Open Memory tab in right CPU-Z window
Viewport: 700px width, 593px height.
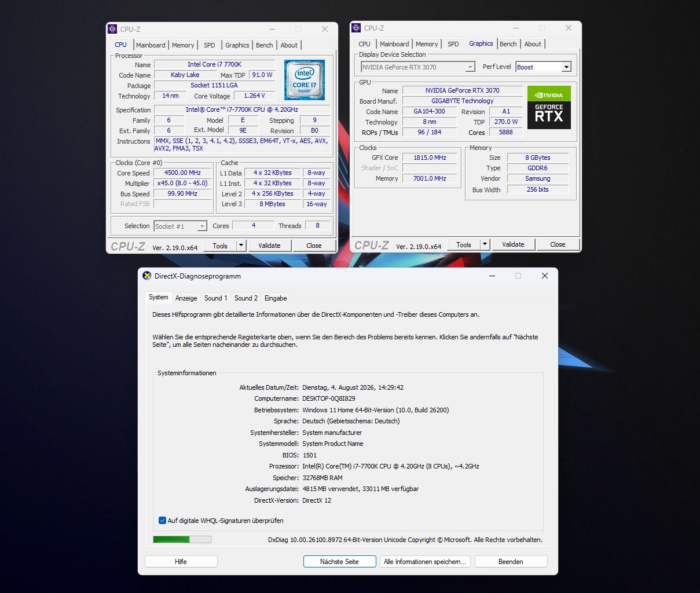(427, 44)
